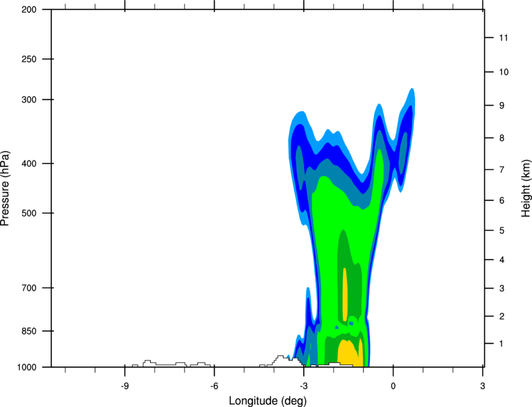Click the 0 longitude tick label
Image resolution: width=532 pixels, height=407 pixels.
click(x=393, y=386)
